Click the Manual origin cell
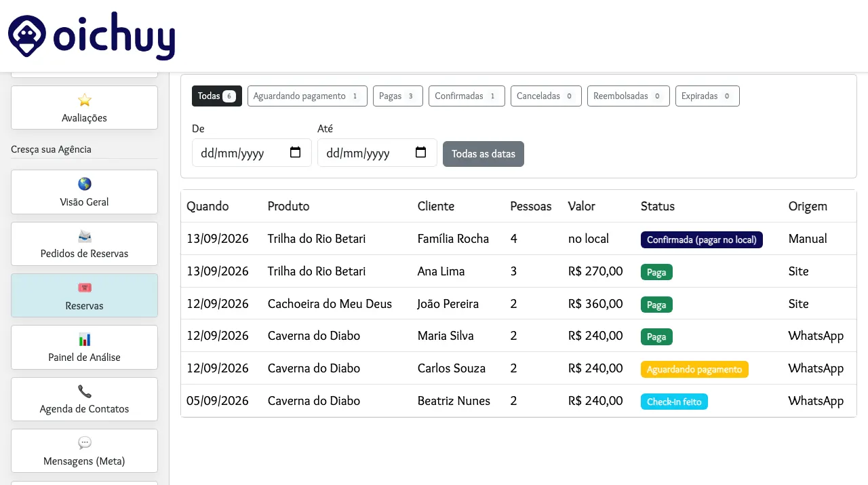Image resolution: width=868 pixels, height=485 pixels. click(x=808, y=239)
